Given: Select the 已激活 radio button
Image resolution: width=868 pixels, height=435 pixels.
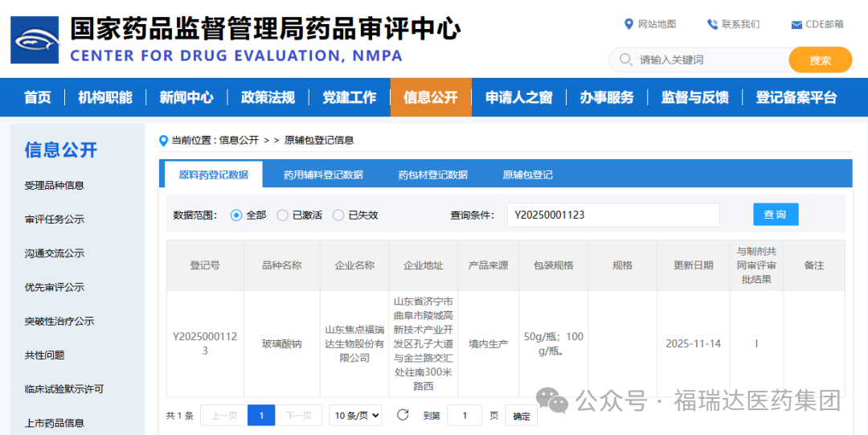Looking at the screenshot, I should [x=282, y=215].
